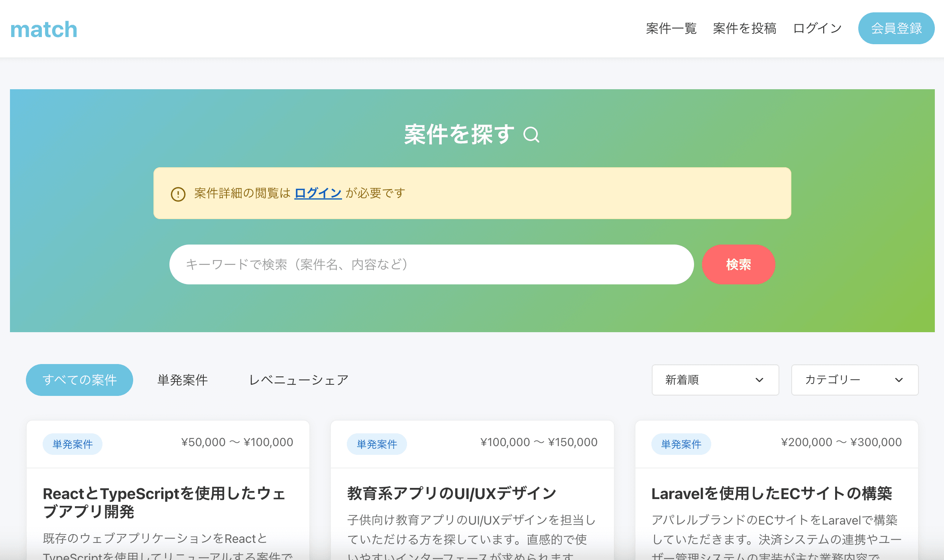Click the 案件を探す heading
Viewport: 944px width, 560px height.
(459, 135)
